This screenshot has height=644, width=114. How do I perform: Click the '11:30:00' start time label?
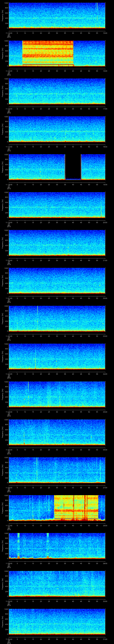click(9, 639)
